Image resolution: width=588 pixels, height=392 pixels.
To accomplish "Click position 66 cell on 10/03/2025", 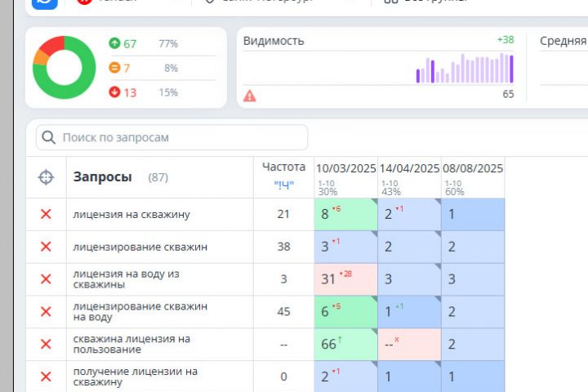I will pos(345,345).
